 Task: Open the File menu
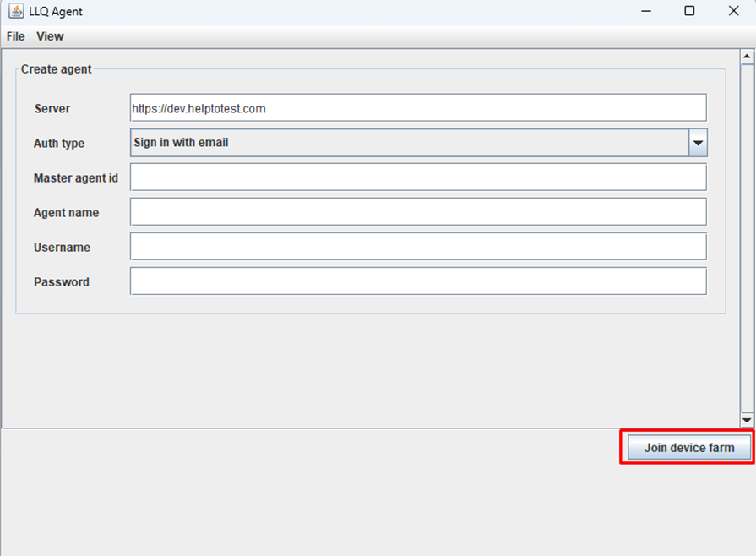[x=15, y=36]
